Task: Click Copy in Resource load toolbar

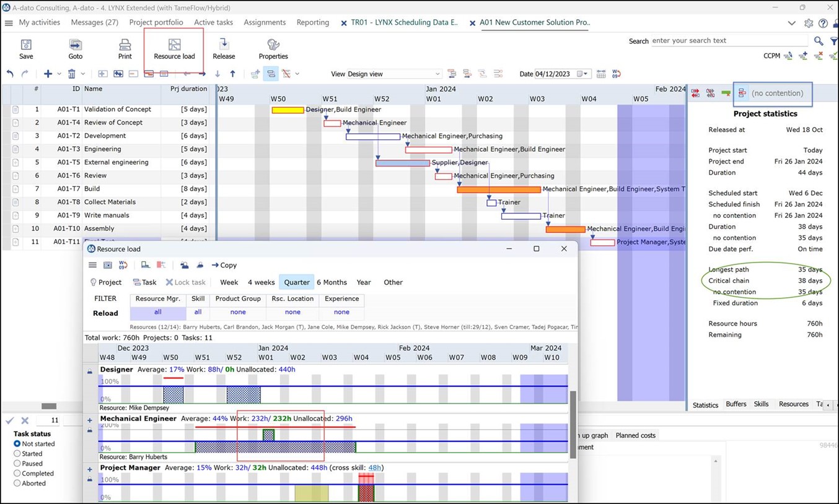Action: click(x=224, y=265)
